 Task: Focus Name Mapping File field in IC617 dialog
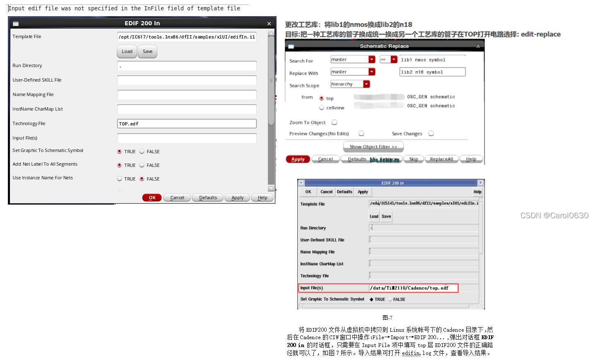(187, 94)
